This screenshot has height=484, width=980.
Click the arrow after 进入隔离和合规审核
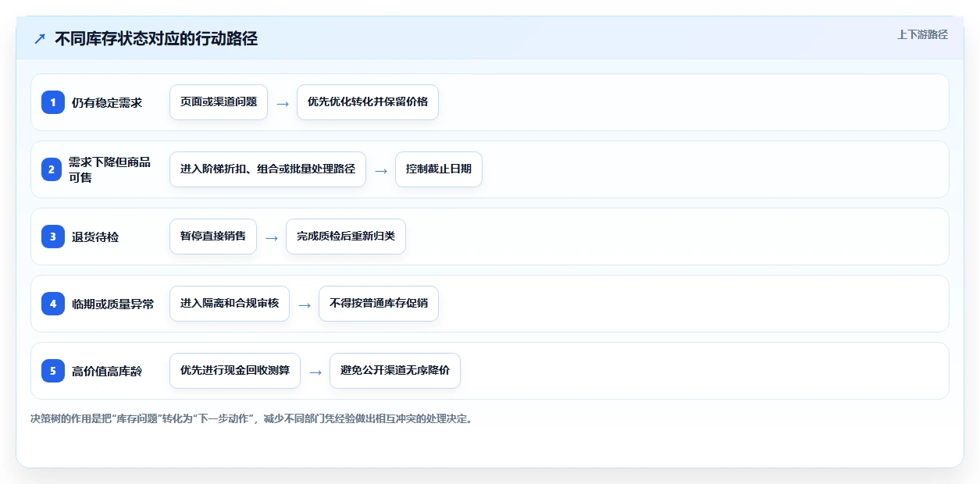click(305, 304)
